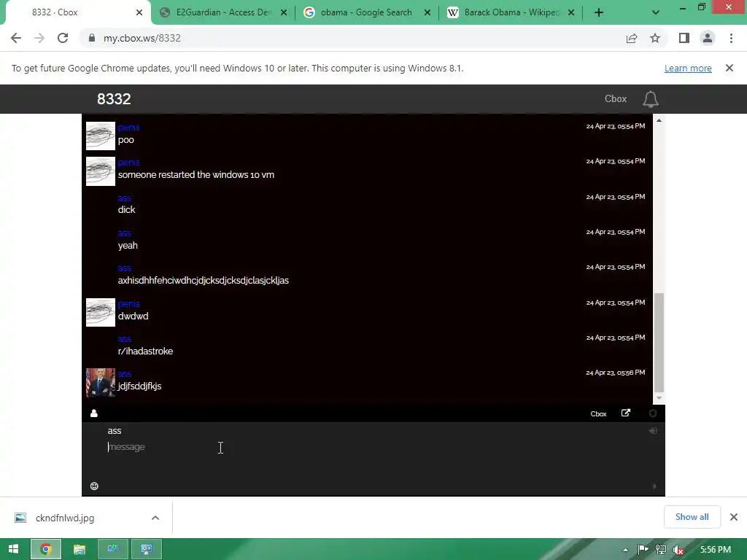
Task: Close the E2Guardian tab
Action: 284,13
